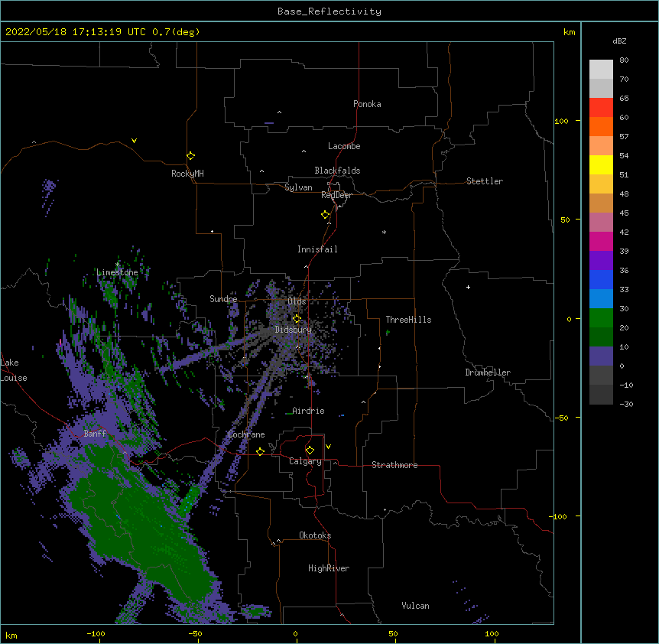Click the Innisfail city label
Image resolution: width=659 pixels, height=644 pixels.
coord(317,249)
